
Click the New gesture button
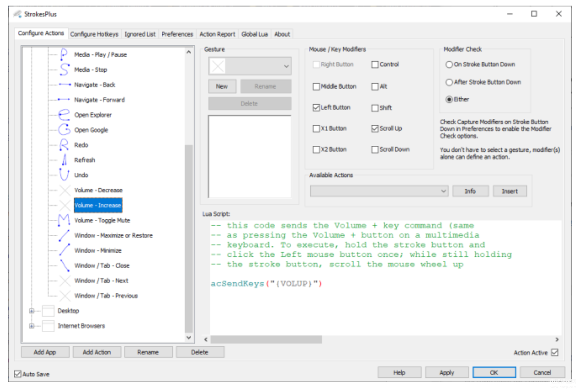222,86
